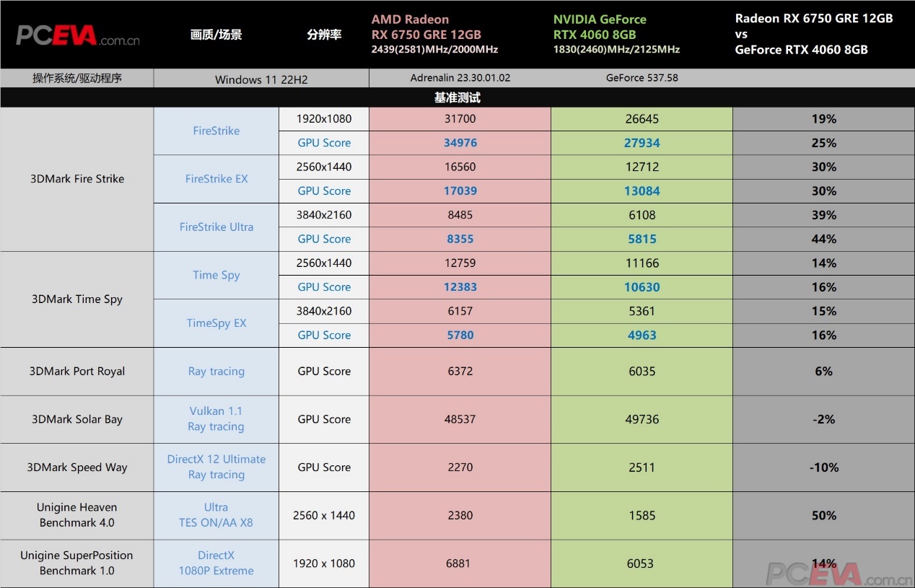Click the FireStrike Ultra scene cell
Screen dimensions: 915x588
tap(216, 227)
